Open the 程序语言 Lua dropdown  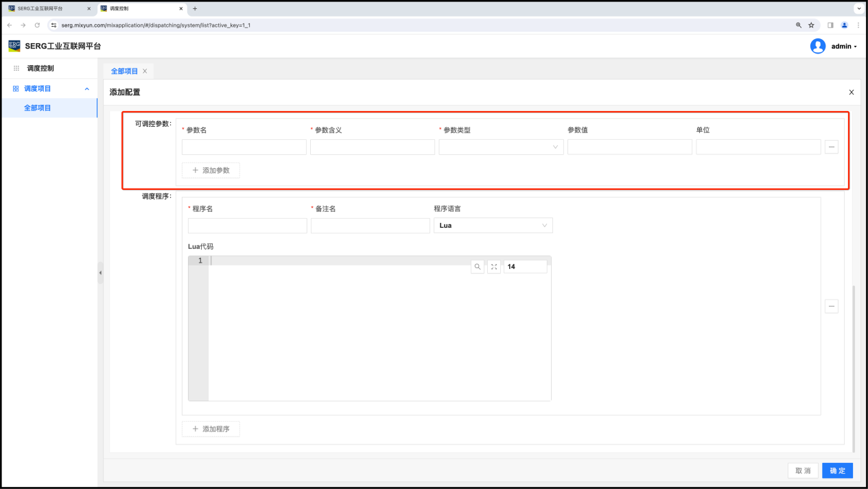click(x=493, y=226)
